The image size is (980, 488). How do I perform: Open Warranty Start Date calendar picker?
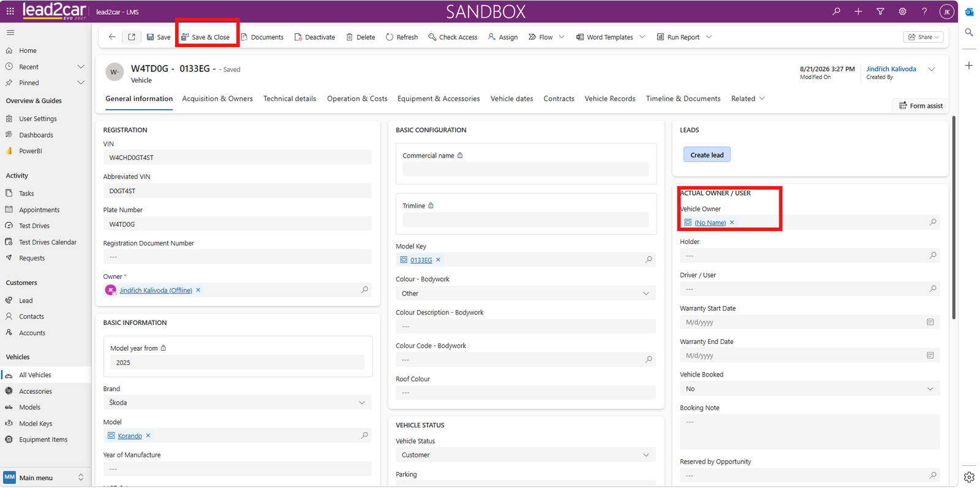(x=930, y=322)
